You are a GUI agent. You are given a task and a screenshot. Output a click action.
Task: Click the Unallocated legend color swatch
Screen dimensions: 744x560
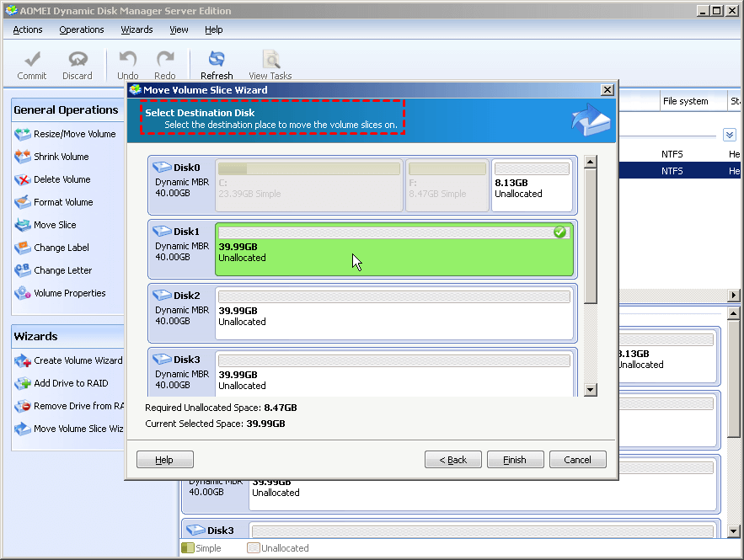pos(254,548)
